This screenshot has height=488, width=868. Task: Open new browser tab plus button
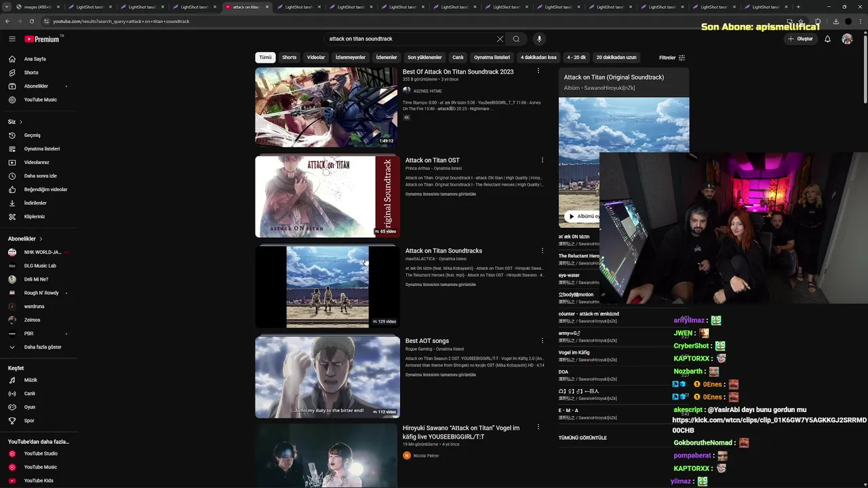[798, 7]
